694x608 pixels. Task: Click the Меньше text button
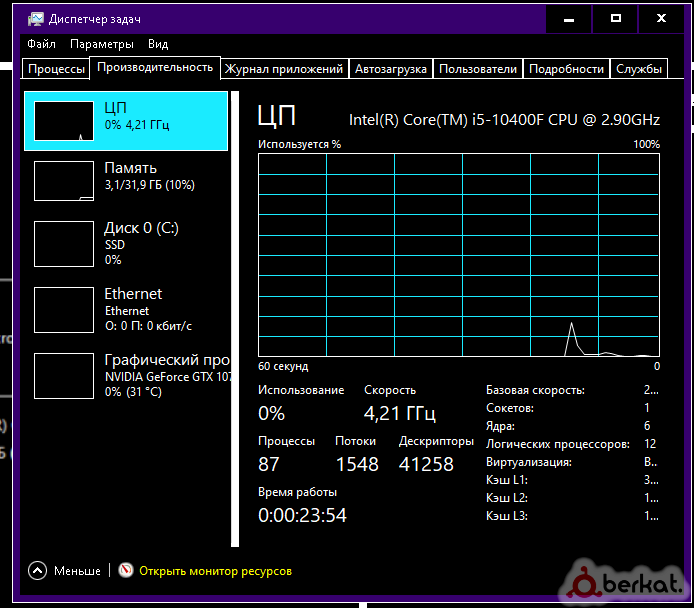click(77, 571)
